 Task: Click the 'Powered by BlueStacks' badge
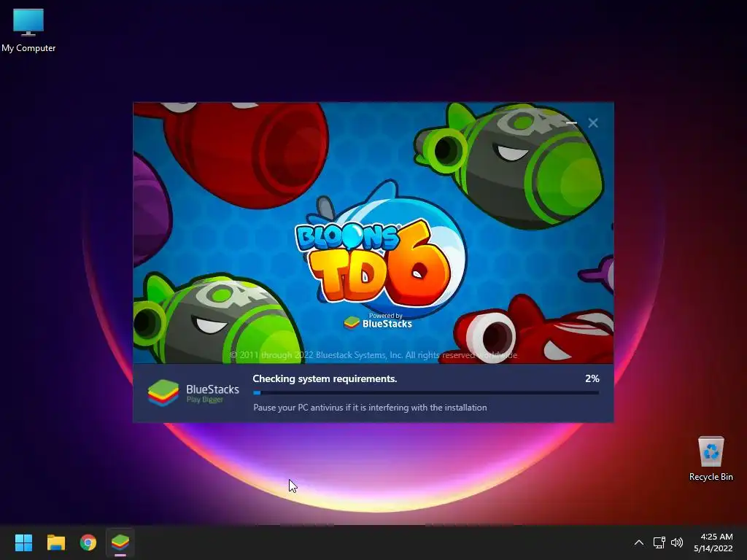[379, 322]
